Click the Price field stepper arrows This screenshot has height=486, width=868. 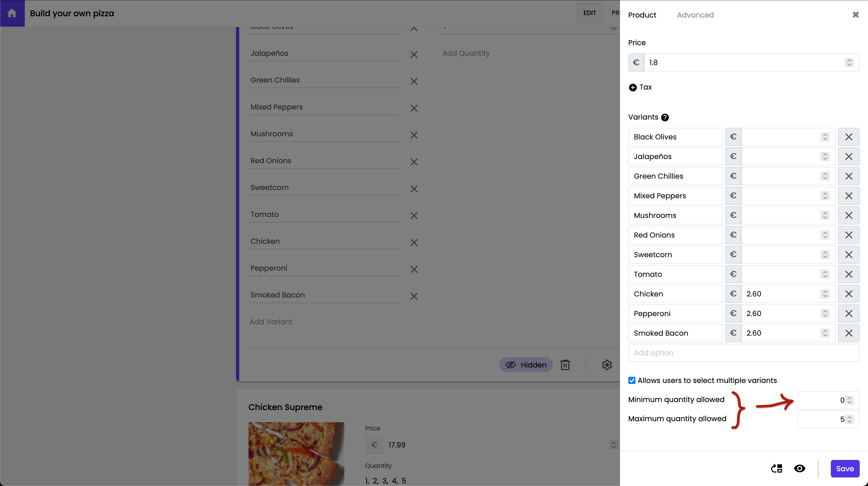click(849, 63)
